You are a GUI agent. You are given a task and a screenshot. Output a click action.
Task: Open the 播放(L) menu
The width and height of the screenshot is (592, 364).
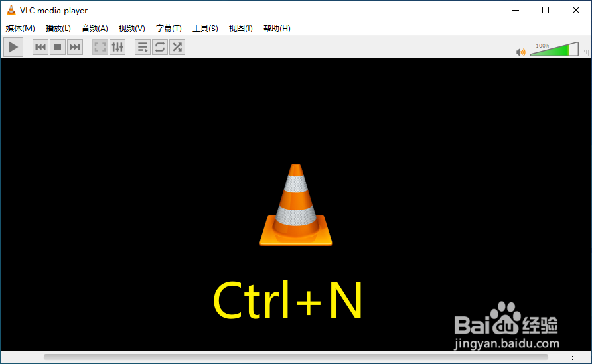click(x=58, y=29)
